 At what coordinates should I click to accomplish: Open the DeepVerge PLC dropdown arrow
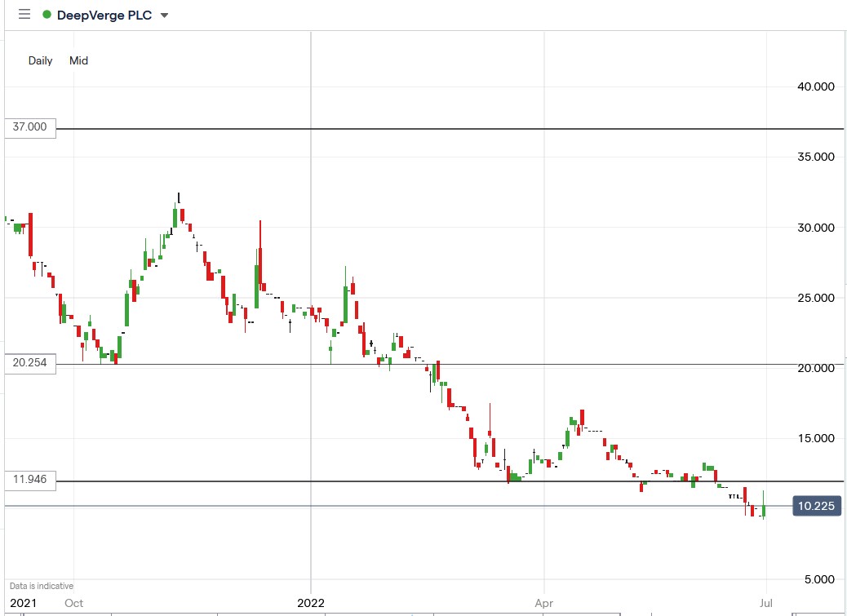pyautogui.click(x=164, y=16)
